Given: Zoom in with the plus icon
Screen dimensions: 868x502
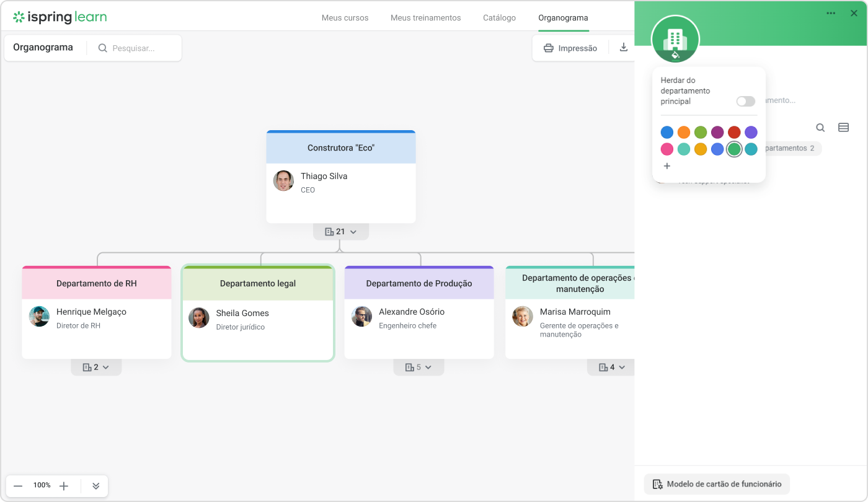Looking at the screenshot, I should pos(63,486).
